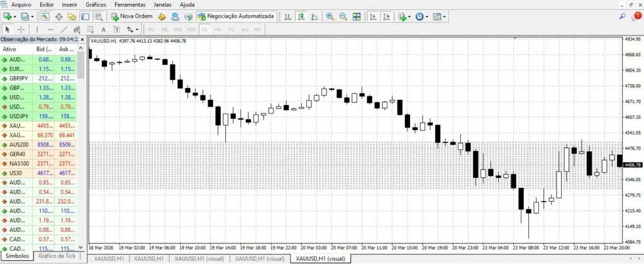Open the Exibir menu

click(x=47, y=4)
